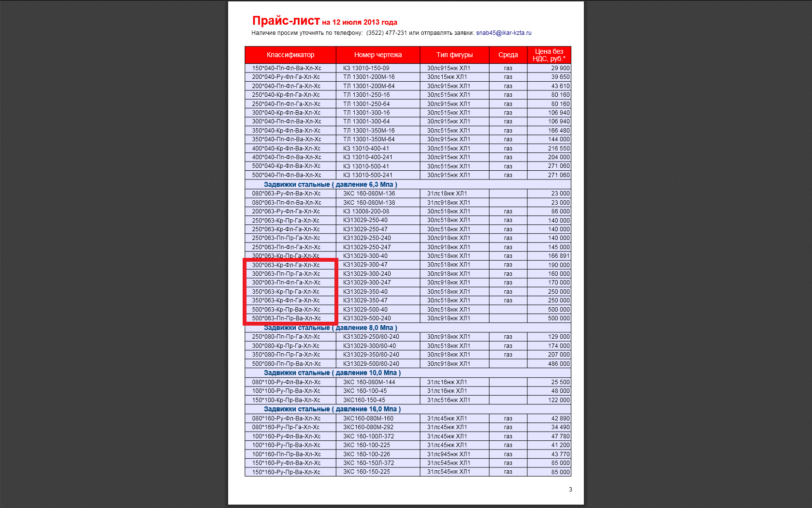The width and height of the screenshot is (812, 508).
Task: Select the phone number (3522) 477-231
Action: pos(386,33)
